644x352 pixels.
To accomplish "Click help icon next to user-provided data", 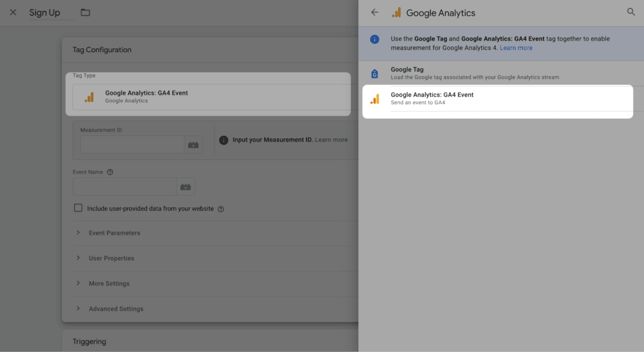I will (x=221, y=209).
